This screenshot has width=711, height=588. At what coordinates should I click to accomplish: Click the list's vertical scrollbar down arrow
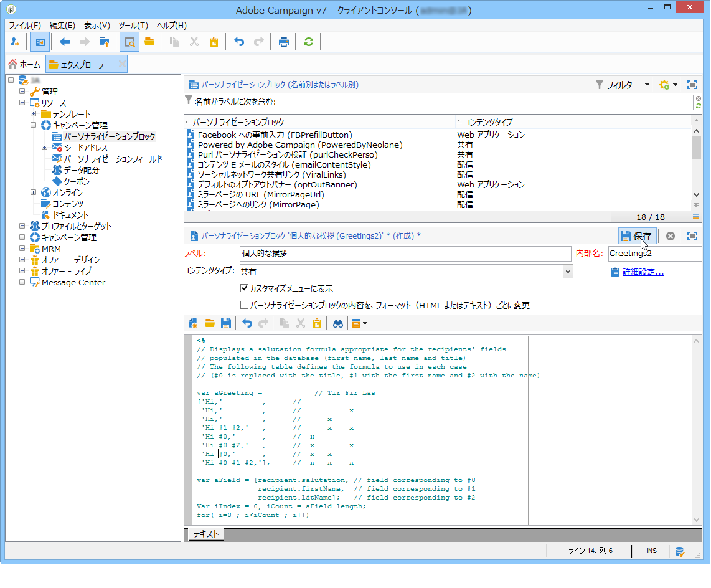696,194
